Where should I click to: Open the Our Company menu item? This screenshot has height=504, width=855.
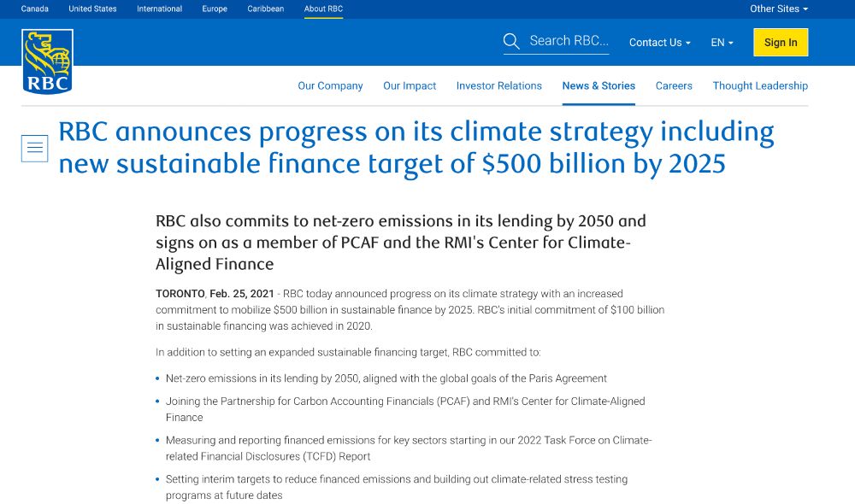pyautogui.click(x=330, y=86)
